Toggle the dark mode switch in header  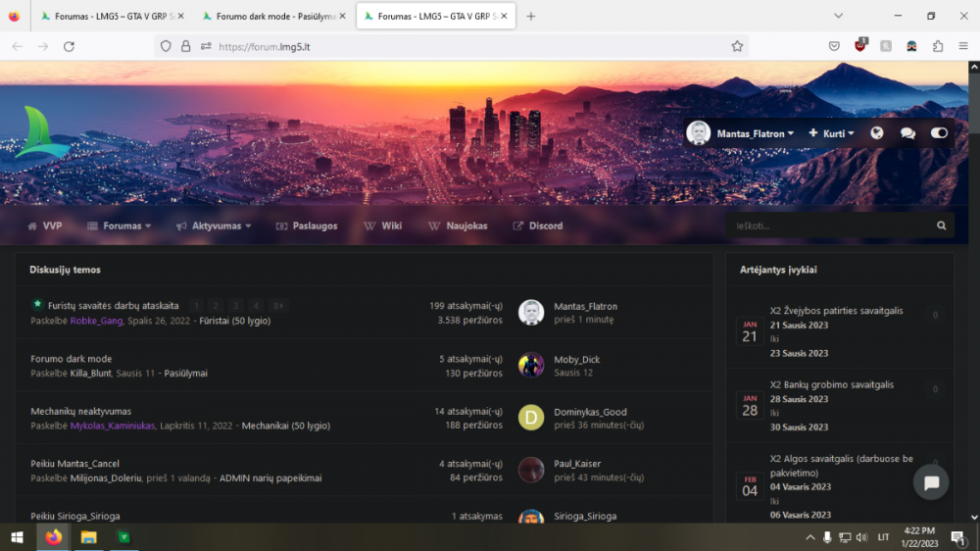point(939,133)
